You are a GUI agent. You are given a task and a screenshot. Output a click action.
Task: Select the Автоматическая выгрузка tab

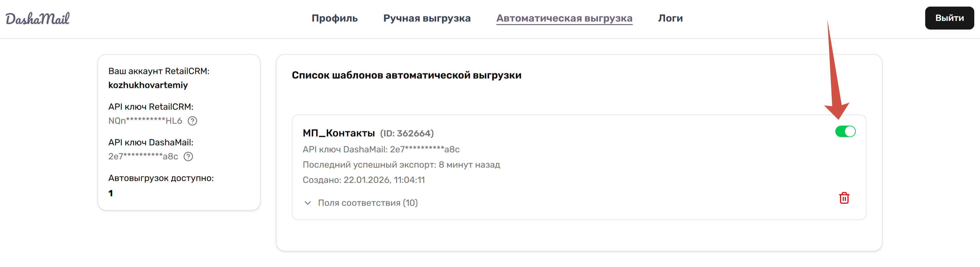tap(564, 18)
